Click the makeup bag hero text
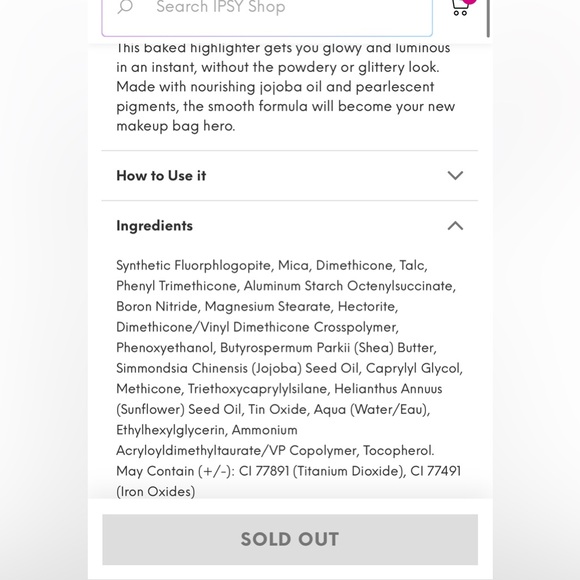Image resolution: width=580 pixels, height=580 pixels. [x=175, y=126]
